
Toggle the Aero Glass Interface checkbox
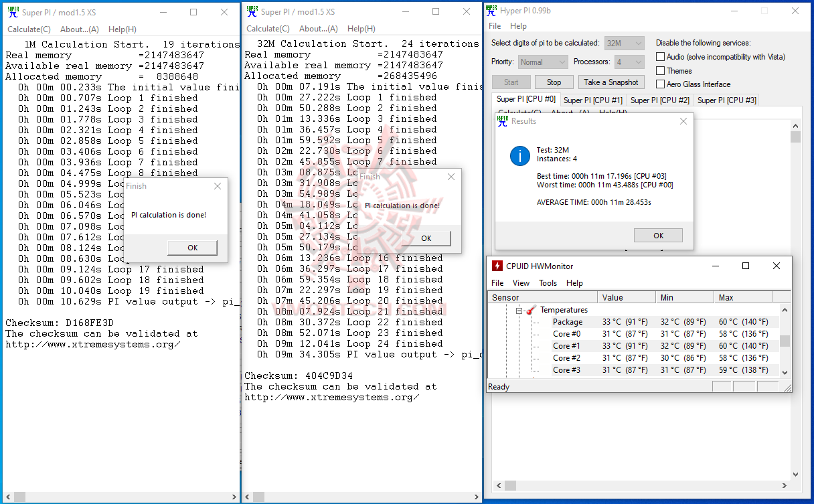(660, 84)
